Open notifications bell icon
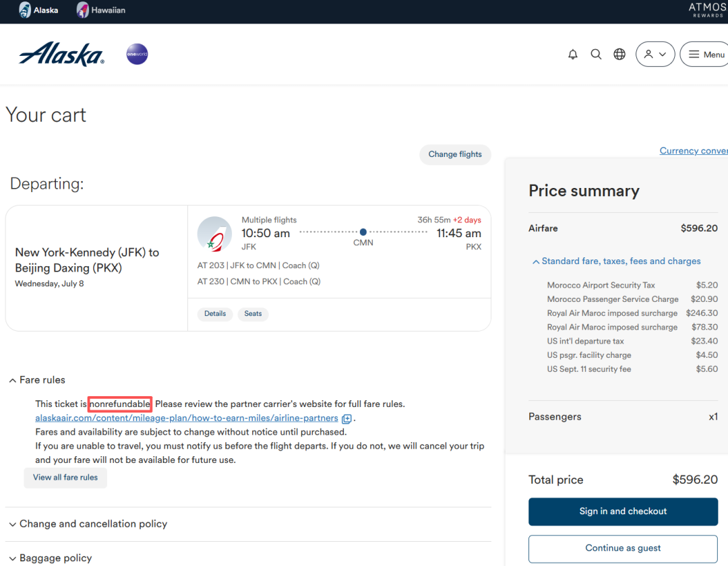This screenshot has height=566, width=728. [573, 55]
